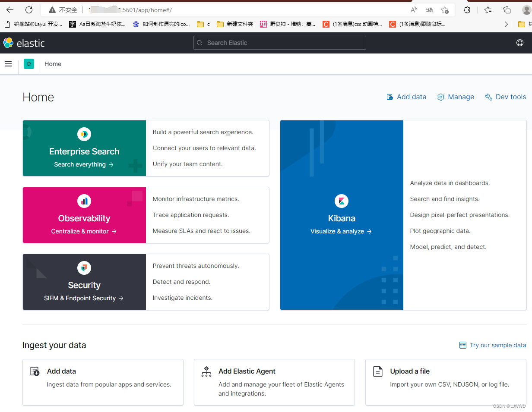Click the Home breadcrumb
Image resolution: width=532 pixels, height=412 pixels.
[x=53, y=64]
